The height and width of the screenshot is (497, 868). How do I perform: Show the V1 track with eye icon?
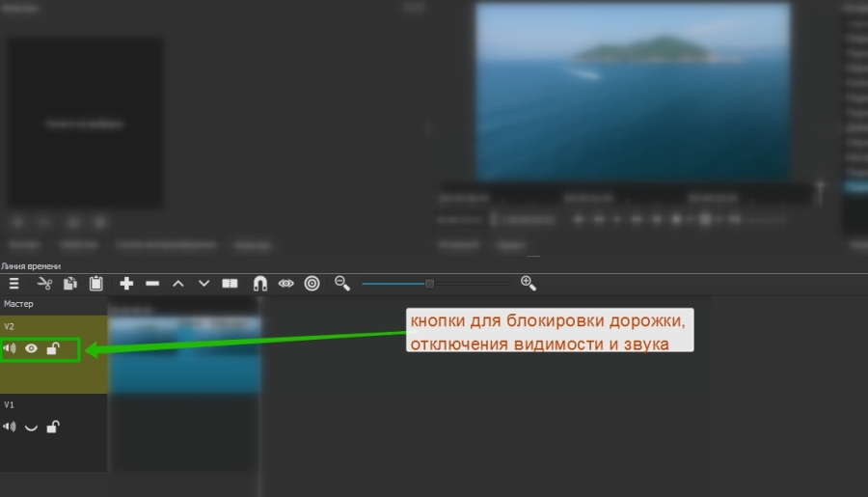click(31, 427)
